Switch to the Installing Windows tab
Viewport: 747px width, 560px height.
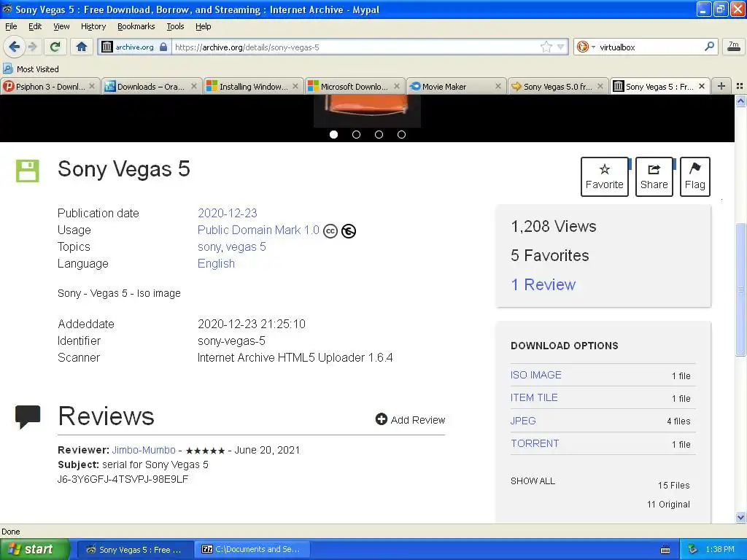253,86
